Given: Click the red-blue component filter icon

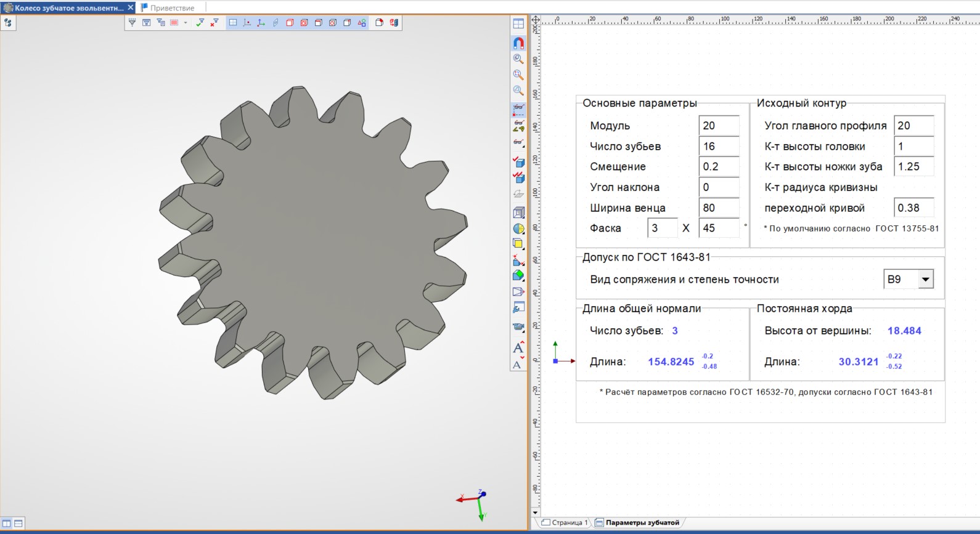Looking at the screenshot, I should click(x=394, y=23).
